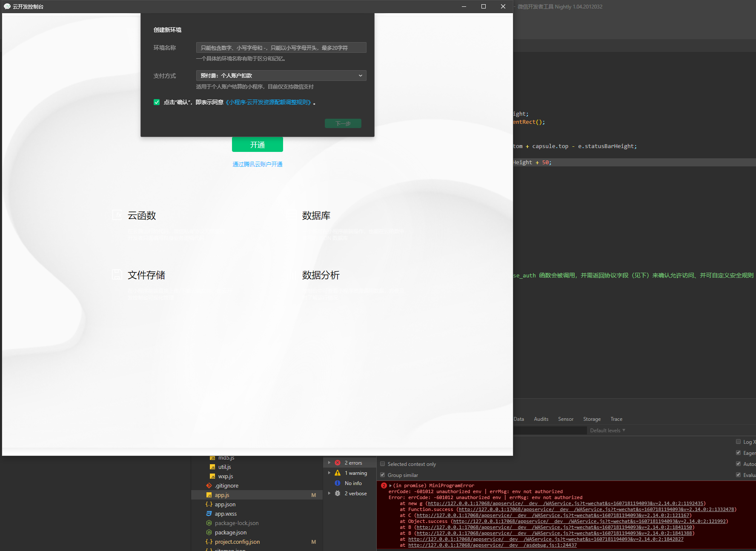
Task: Click the green 开通 button
Action: coord(258,145)
